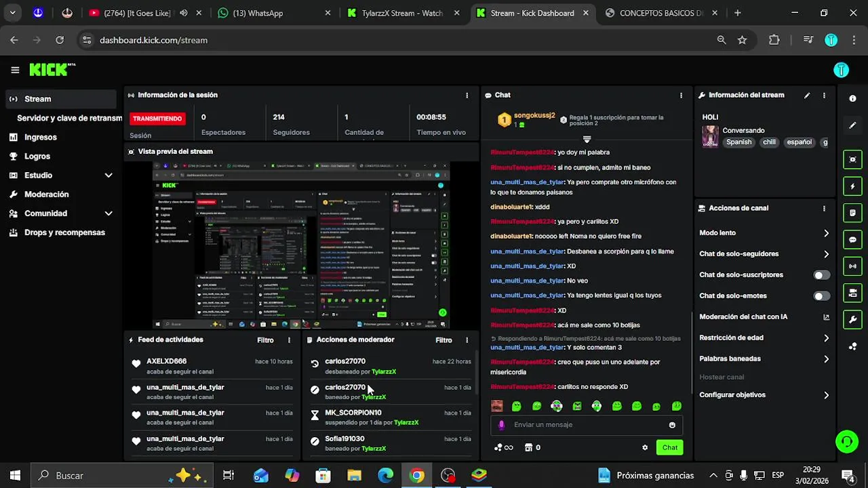Open the info panel icon in right sidebar
This screenshot has width=868, height=488.
pos(852,98)
